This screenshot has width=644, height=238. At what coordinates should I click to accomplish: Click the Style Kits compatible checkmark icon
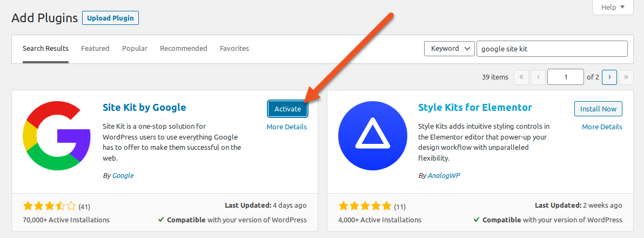477,220
